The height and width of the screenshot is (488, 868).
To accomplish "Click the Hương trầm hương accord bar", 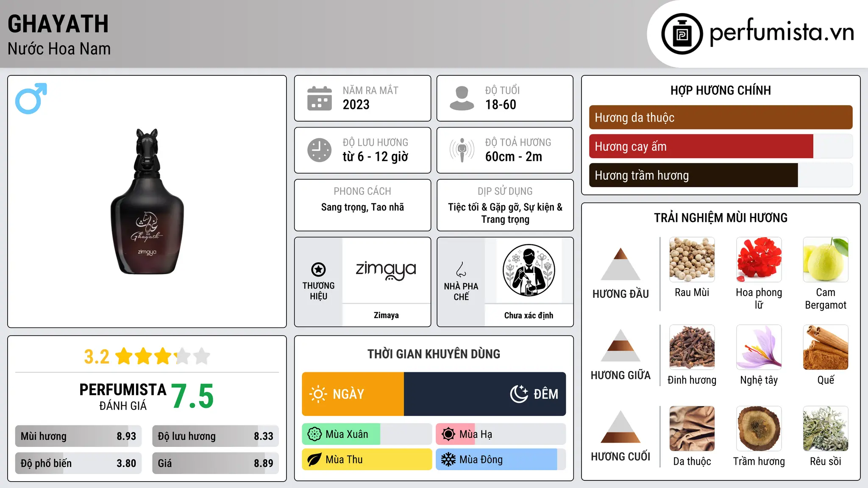I will click(x=721, y=175).
